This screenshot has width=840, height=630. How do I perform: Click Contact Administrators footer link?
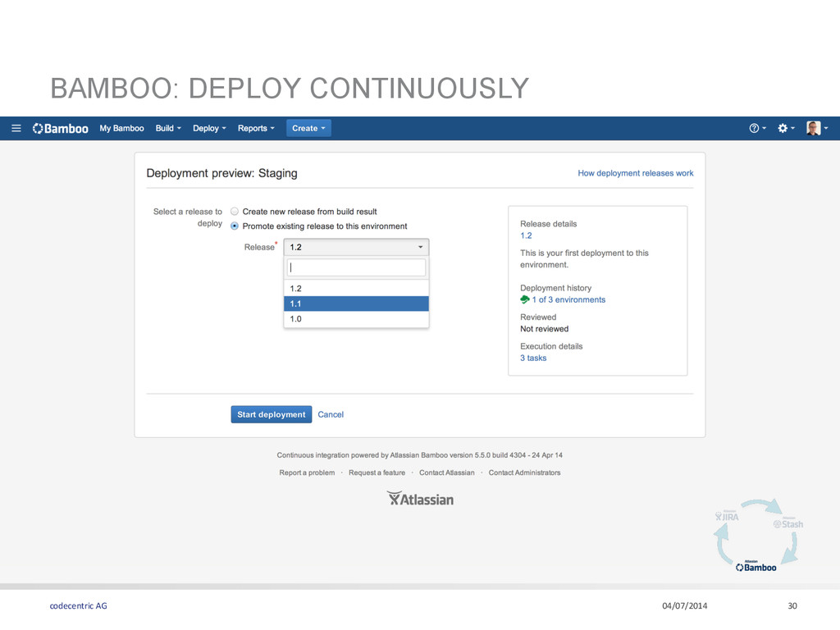524,472
